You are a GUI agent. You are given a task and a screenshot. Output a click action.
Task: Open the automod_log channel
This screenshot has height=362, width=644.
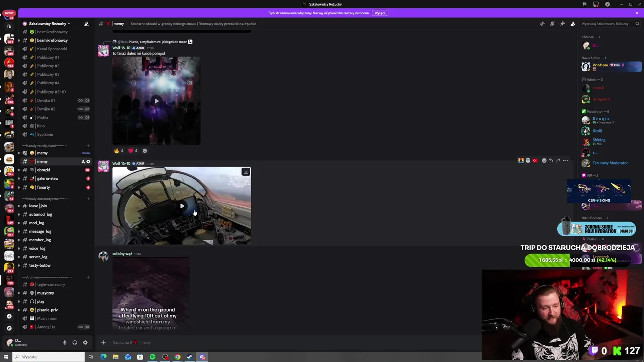click(x=56, y=214)
